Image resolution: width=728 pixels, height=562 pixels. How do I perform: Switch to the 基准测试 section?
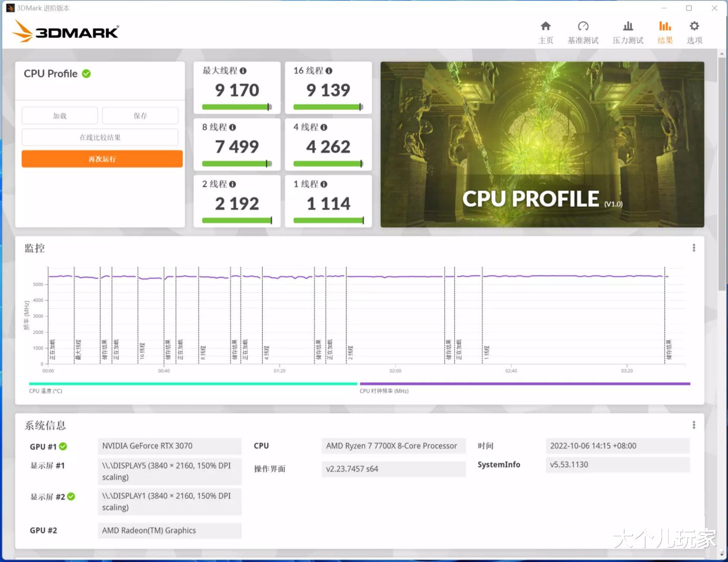click(583, 31)
